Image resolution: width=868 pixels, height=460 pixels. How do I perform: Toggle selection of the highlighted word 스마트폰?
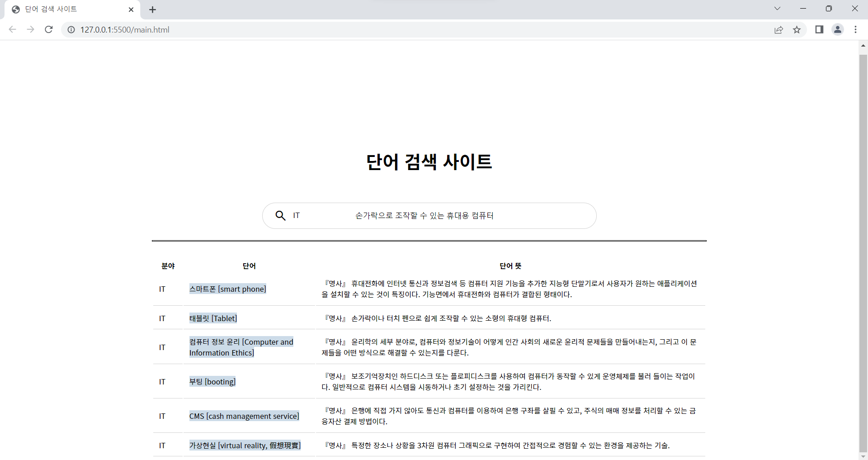[x=227, y=289]
